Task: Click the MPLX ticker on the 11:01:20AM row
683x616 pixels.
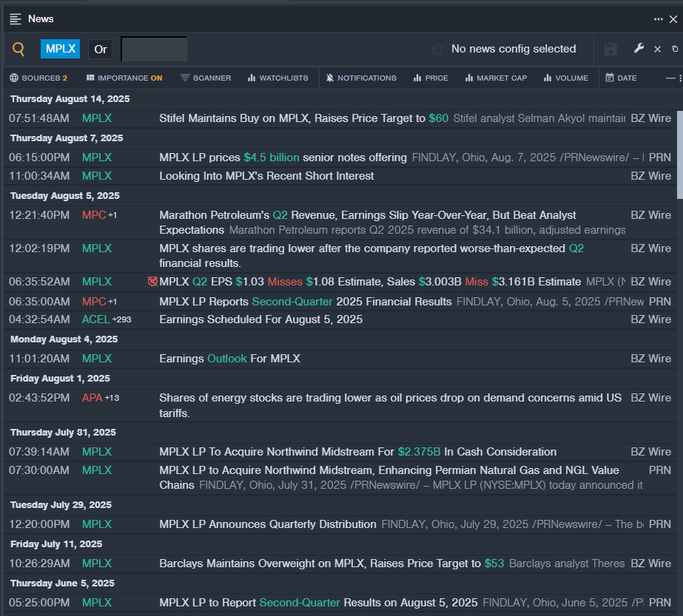Action: point(97,359)
